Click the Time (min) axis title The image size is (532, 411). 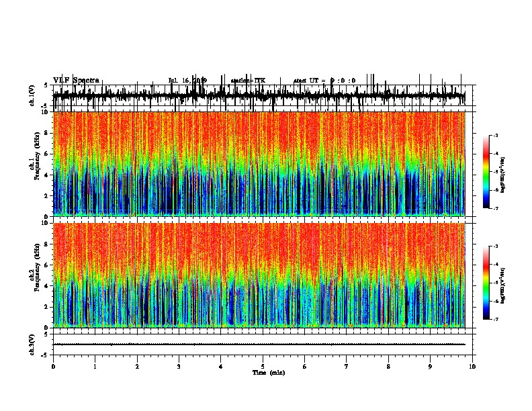(269, 373)
